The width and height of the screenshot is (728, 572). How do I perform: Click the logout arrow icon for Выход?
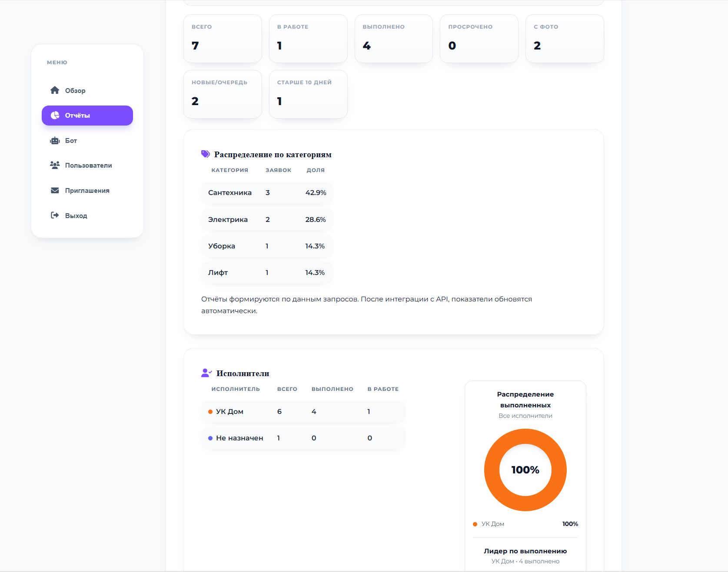click(55, 215)
